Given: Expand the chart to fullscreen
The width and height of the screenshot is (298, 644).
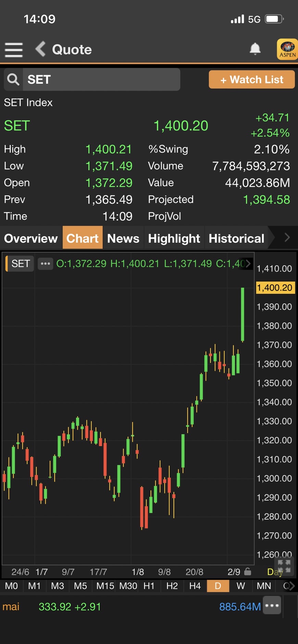Looking at the screenshot, I should 284,566.
